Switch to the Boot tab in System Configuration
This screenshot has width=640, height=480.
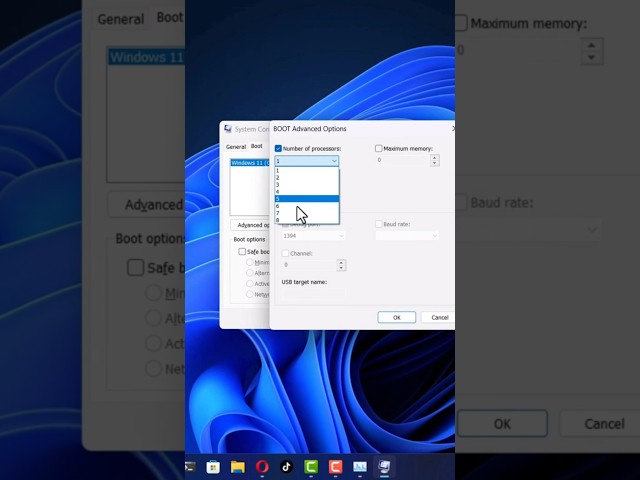[257, 146]
